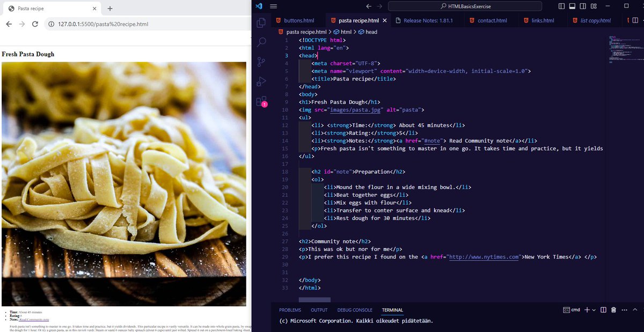The height and width of the screenshot is (332, 644).
Task: Create a new terminal with plus icon
Action: (x=587, y=310)
